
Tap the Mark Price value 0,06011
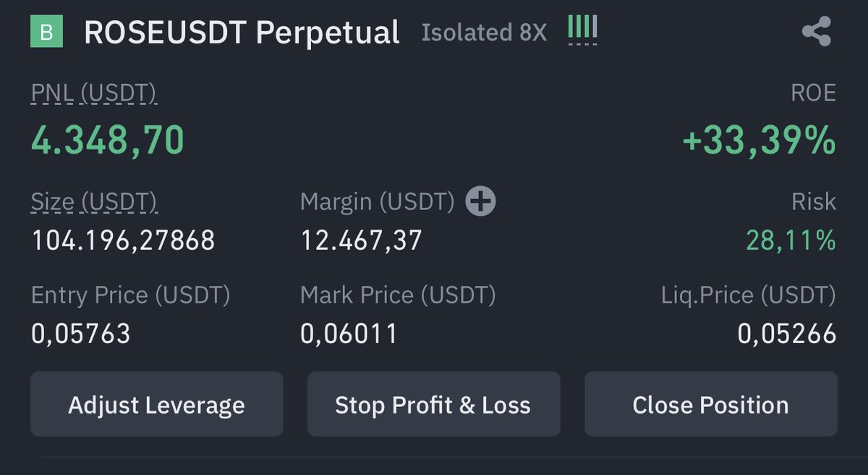coord(349,333)
